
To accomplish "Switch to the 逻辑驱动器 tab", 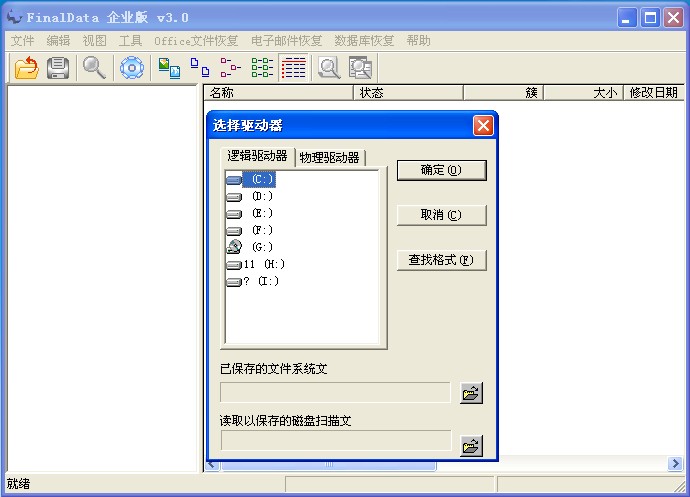I will 257,156.
